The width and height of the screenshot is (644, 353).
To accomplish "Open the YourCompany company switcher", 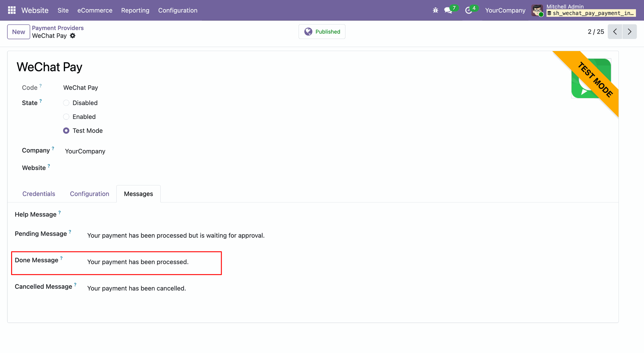I will (x=505, y=10).
